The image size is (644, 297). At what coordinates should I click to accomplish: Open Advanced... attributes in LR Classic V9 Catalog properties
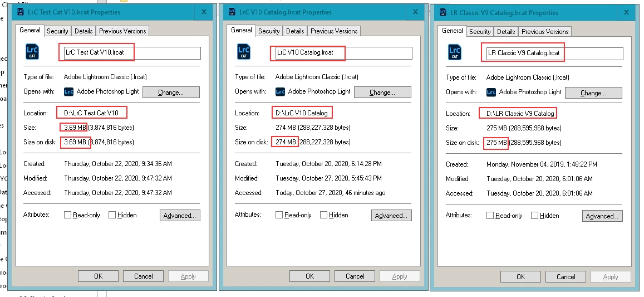602,216
